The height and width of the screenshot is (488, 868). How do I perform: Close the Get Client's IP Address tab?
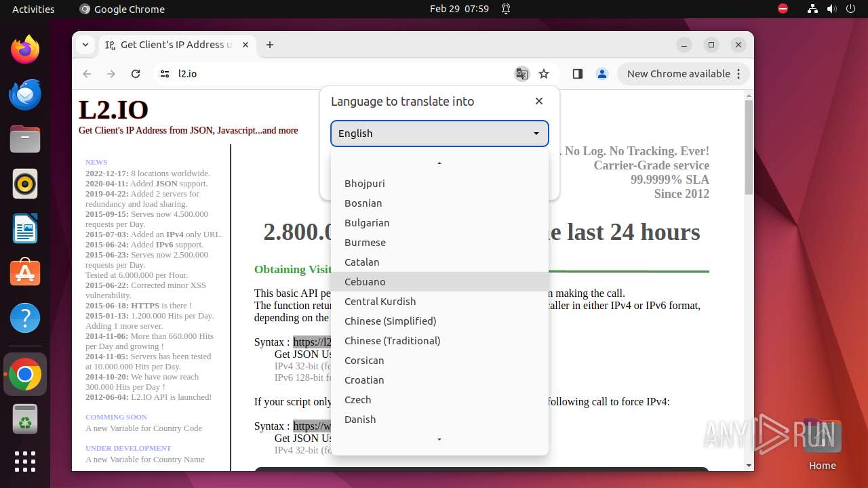point(245,45)
